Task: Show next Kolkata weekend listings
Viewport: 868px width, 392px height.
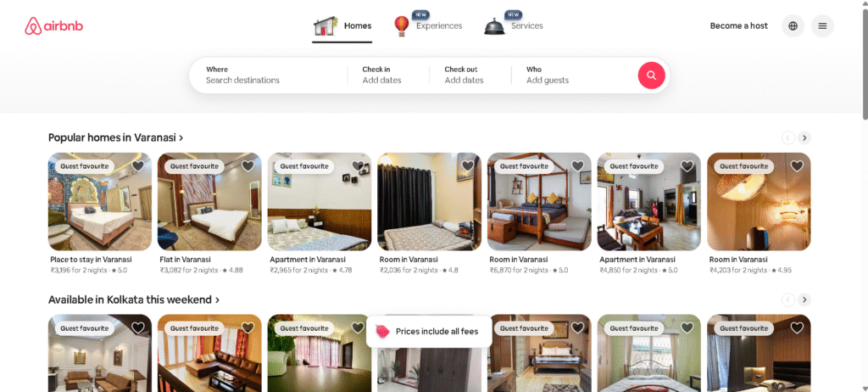Action: tap(804, 300)
